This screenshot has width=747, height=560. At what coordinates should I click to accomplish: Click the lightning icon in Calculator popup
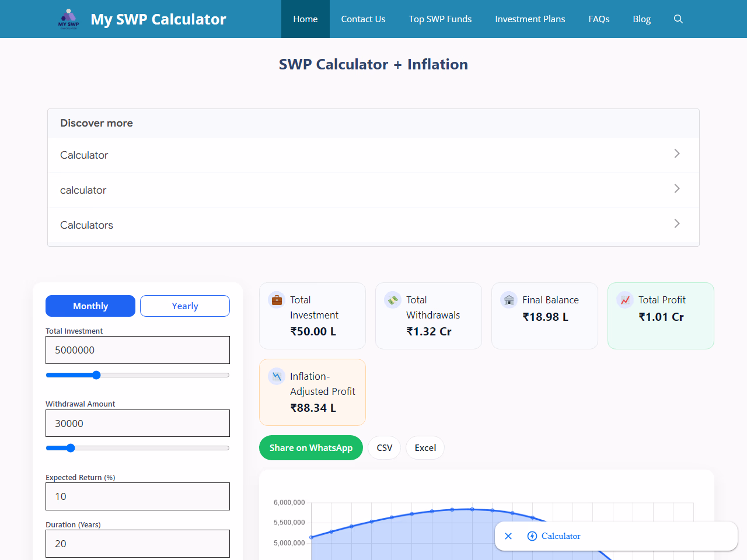coord(532,536)
